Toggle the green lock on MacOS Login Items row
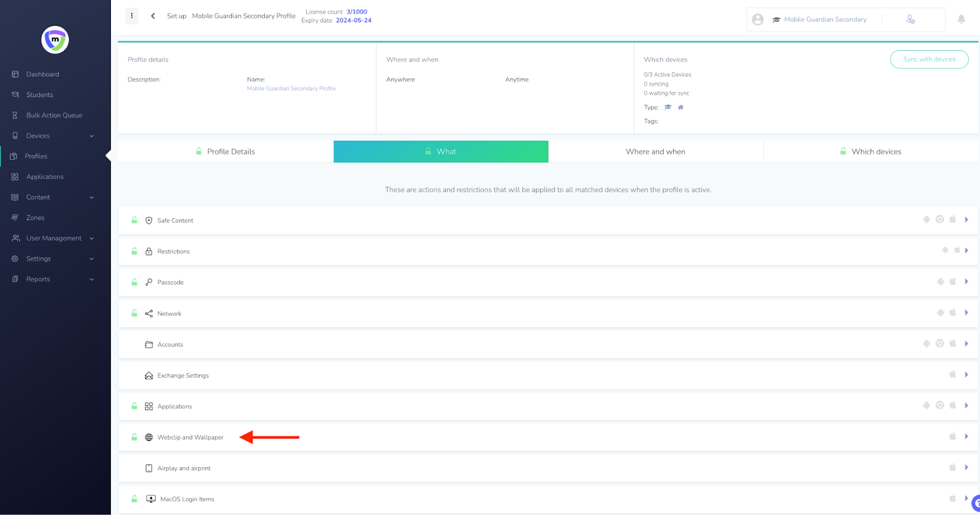Screen dimensions: 980x515 [134, 498]
